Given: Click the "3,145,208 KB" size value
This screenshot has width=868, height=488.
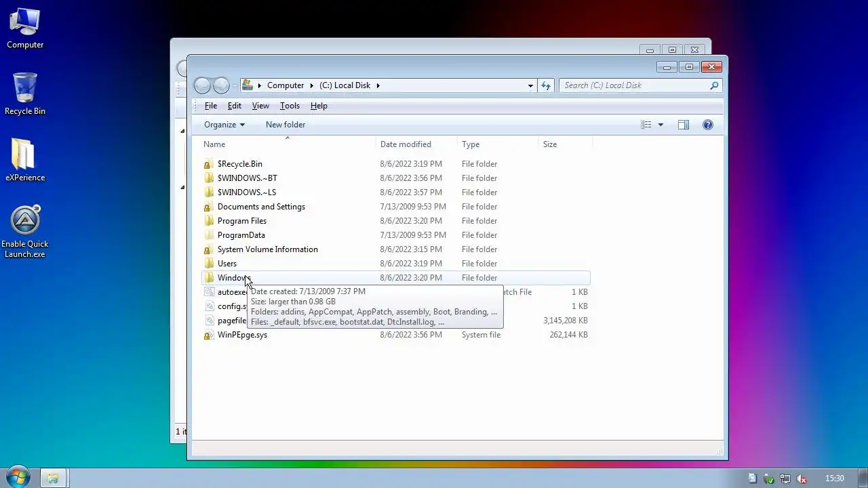Looking at the screenshot, I should pos(566,321).
